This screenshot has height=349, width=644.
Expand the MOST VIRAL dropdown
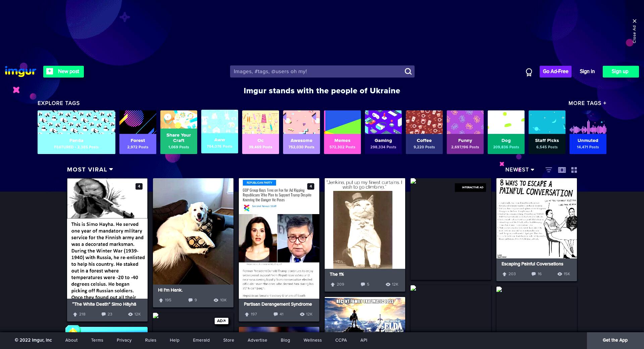(90, 170)
